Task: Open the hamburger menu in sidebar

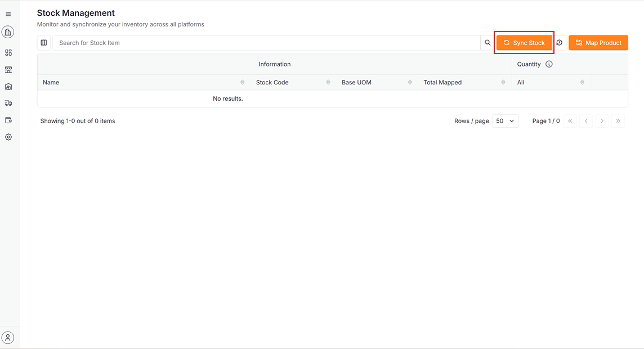Action: [8, 14]
